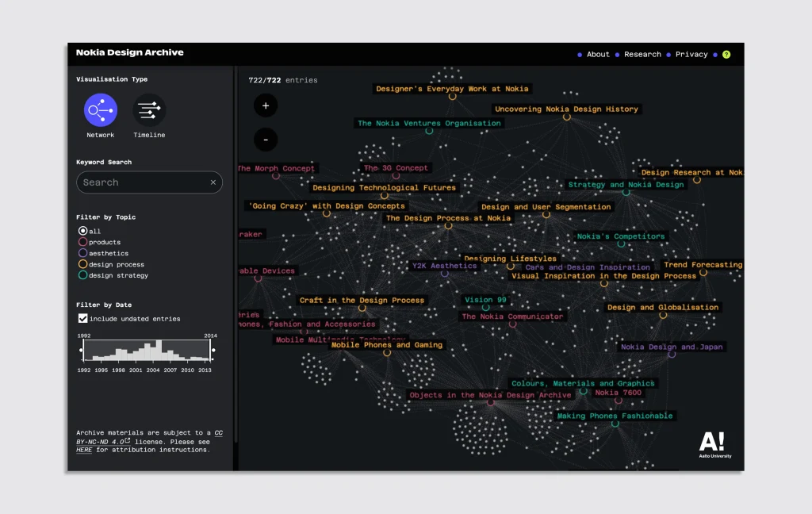Click the Aalto University logo
The image size is (812, 514).
coord(714,446)
